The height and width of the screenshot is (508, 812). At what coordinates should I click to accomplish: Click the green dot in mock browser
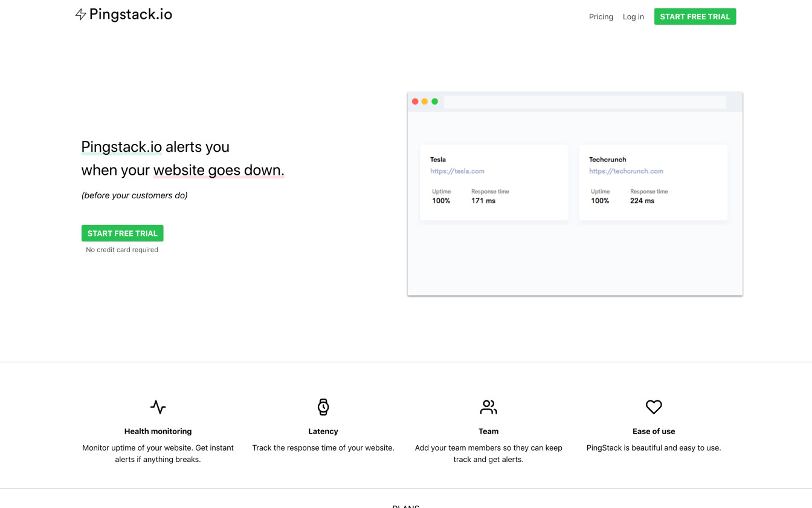[x=434, y=102]
